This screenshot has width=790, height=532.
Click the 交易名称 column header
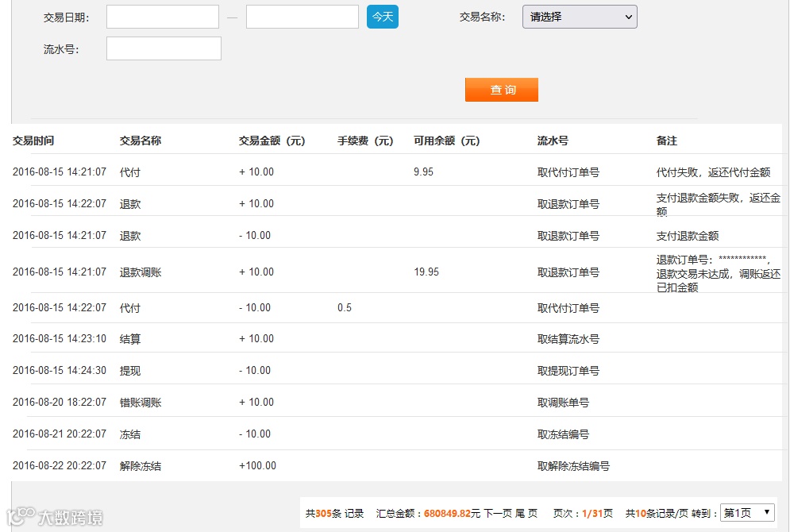pos(140,141)
